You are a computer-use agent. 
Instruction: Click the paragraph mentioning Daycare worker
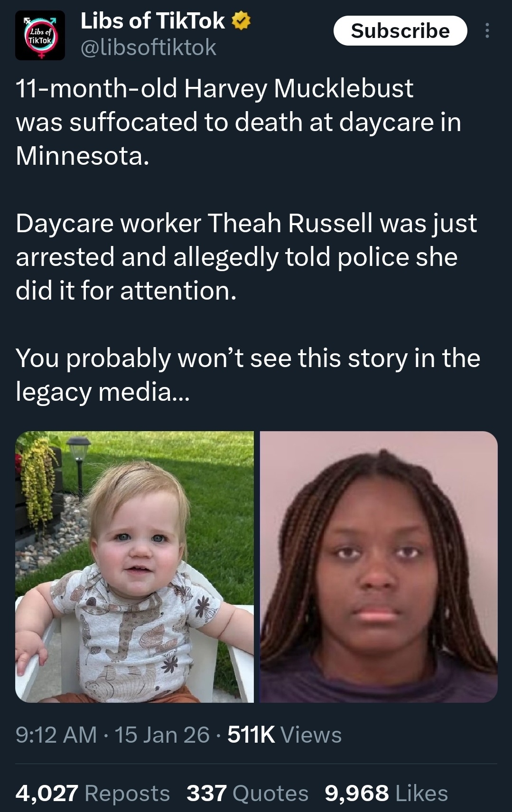(x=246, y=257)
